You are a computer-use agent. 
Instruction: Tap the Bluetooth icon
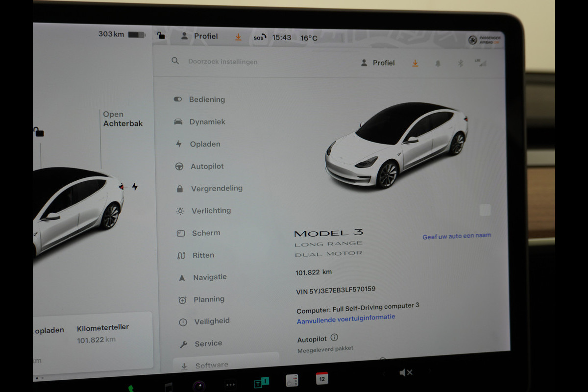[x=460, y=63]
